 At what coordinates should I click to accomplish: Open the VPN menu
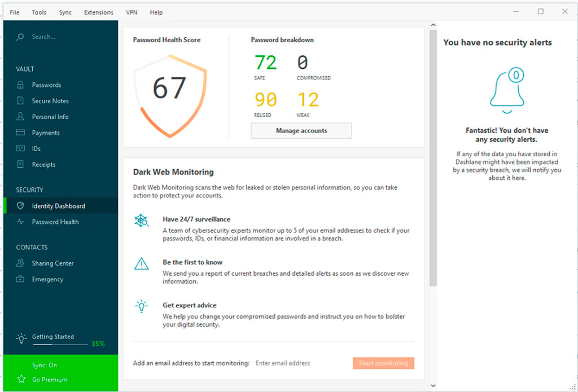coord(132,12)
